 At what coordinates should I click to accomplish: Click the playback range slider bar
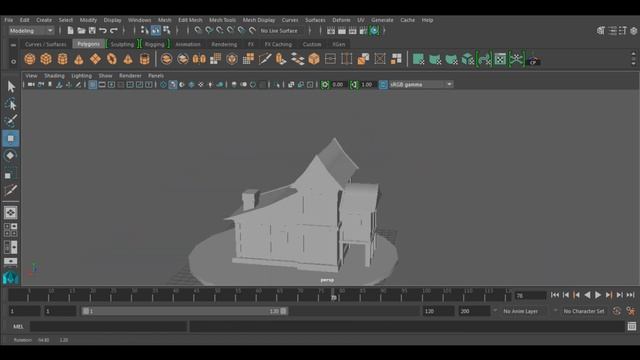(x=184, y=311)
